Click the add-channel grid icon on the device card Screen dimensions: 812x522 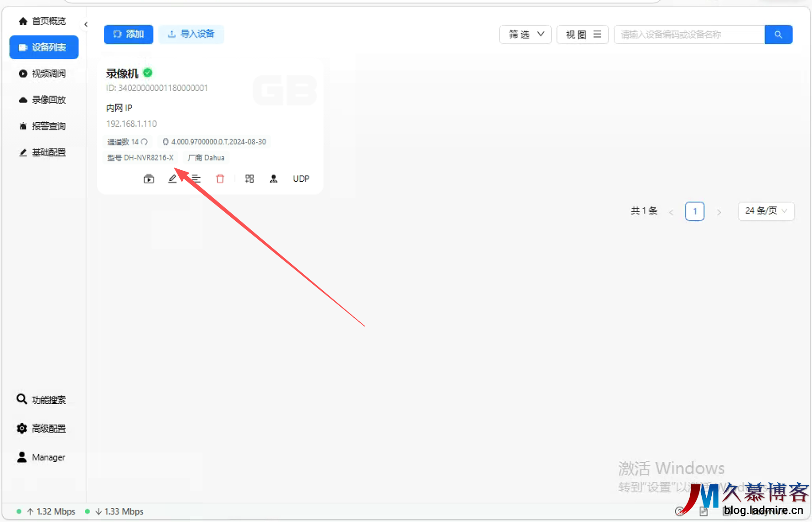[x=249, y=179]
